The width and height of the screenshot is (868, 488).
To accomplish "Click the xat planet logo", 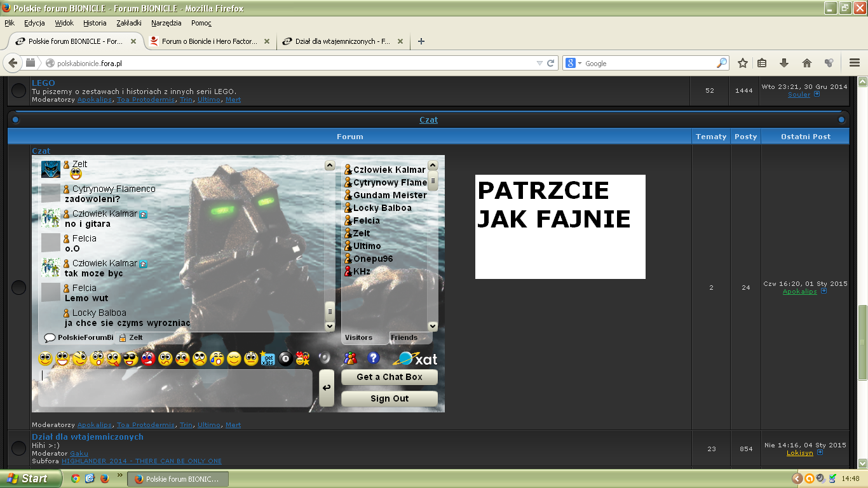I will pos(415,358).
